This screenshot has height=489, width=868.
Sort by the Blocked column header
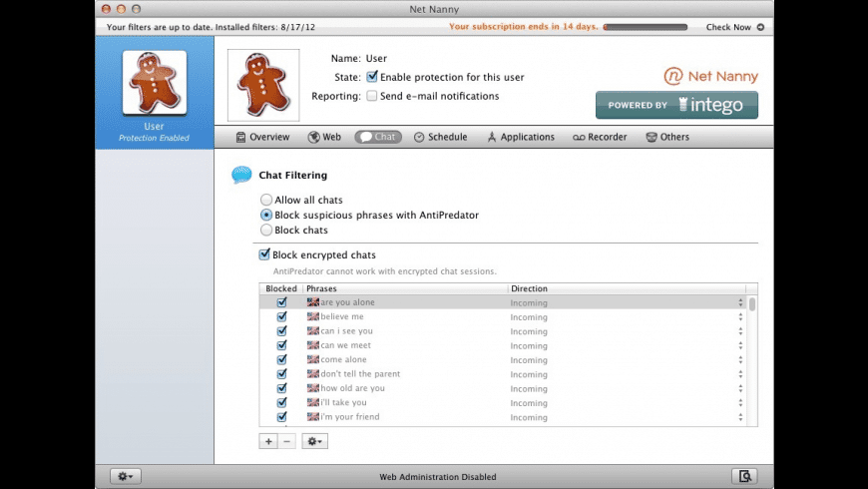[x=281, y=288]
